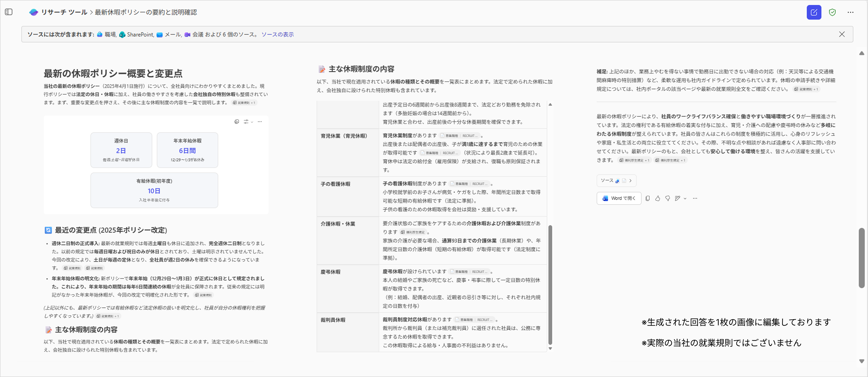Click the Word で開く button
This screenshot has height=377, width=868.
[619, 199]
